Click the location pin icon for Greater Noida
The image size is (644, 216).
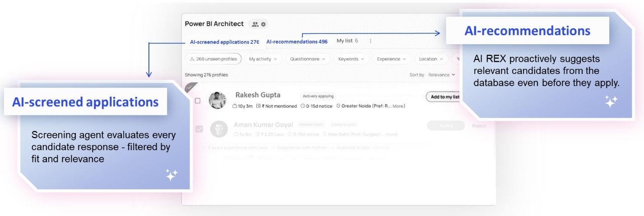[338, 106]
